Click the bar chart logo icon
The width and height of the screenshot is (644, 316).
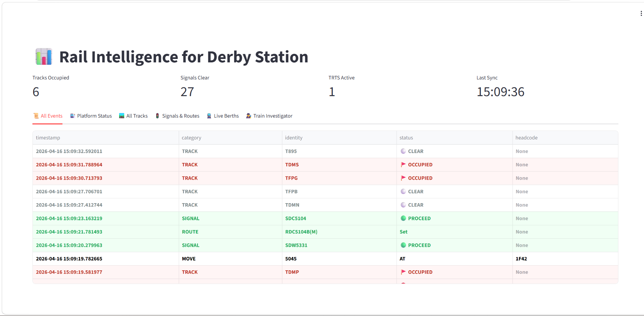coord(44,57)
